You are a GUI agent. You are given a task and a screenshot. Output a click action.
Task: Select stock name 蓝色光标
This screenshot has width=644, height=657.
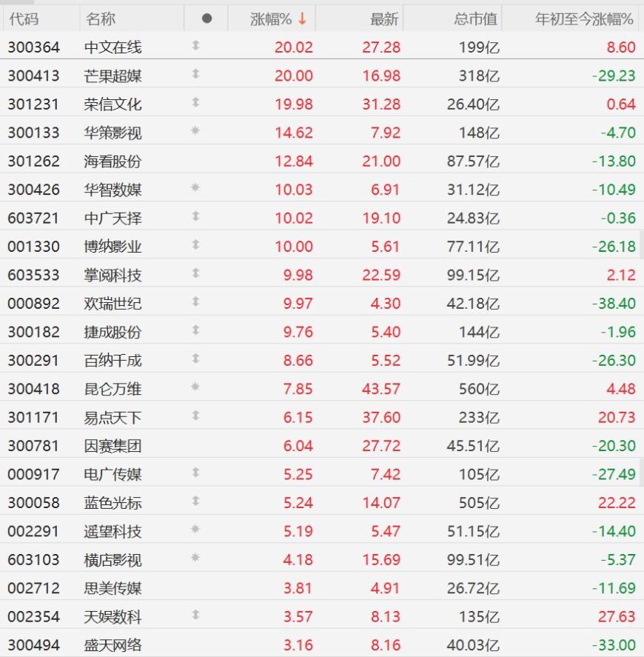113,503
